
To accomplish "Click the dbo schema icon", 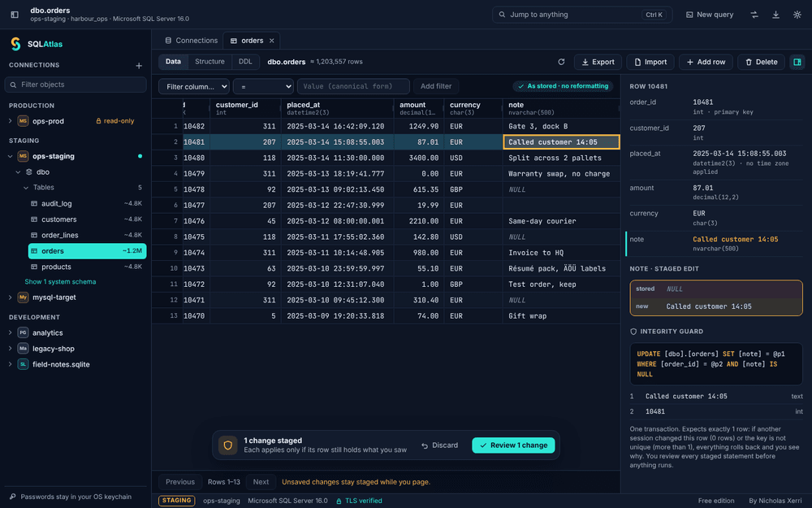I will point(29,172).
